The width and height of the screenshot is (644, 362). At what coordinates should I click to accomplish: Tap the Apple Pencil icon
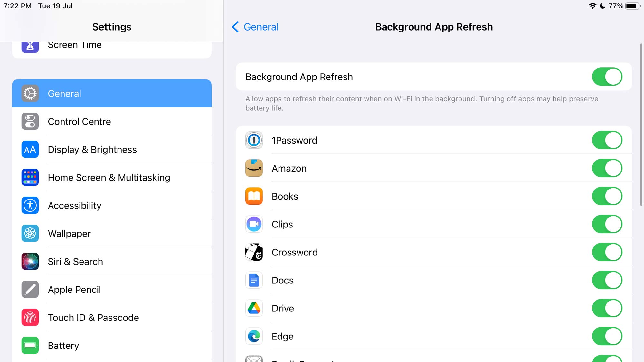pos(30,289)
